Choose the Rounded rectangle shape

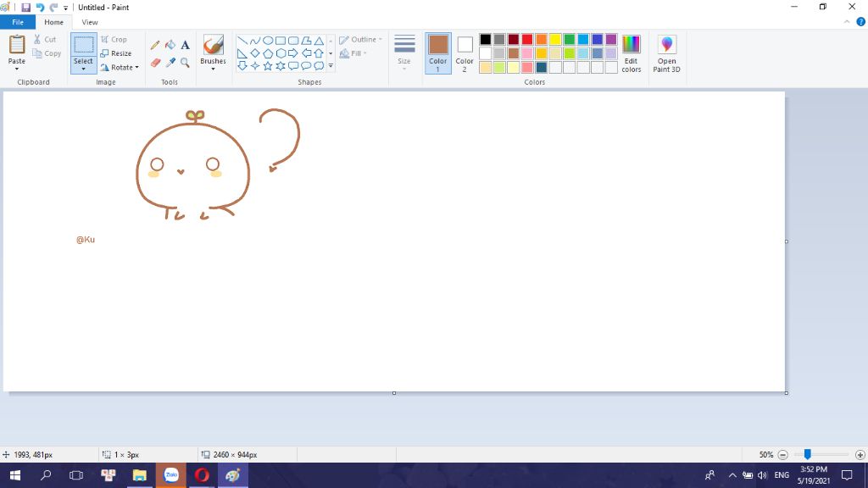coord(293,41)
